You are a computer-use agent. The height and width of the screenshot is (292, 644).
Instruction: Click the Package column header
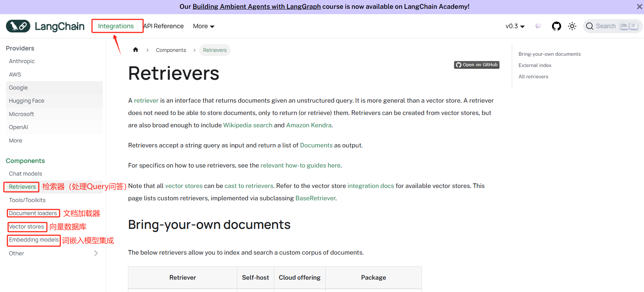[x=374, y=278]
